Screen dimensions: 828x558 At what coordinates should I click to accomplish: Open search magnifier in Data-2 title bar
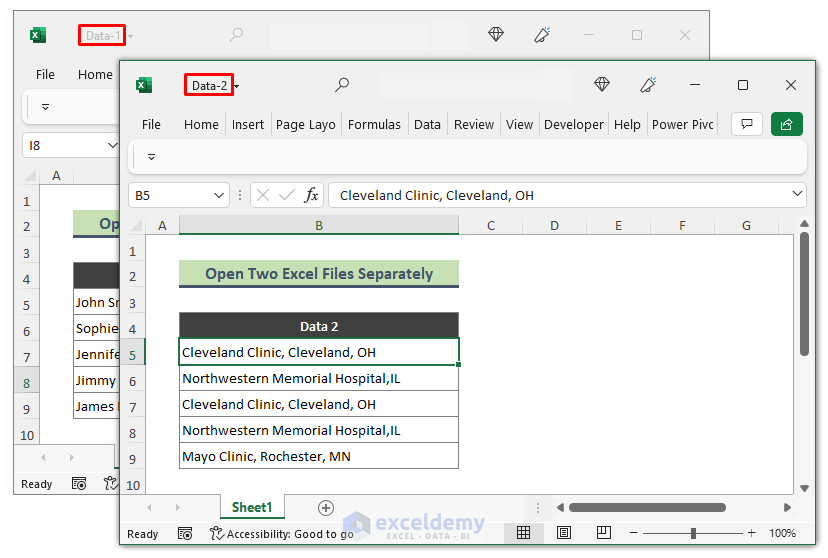342,84
